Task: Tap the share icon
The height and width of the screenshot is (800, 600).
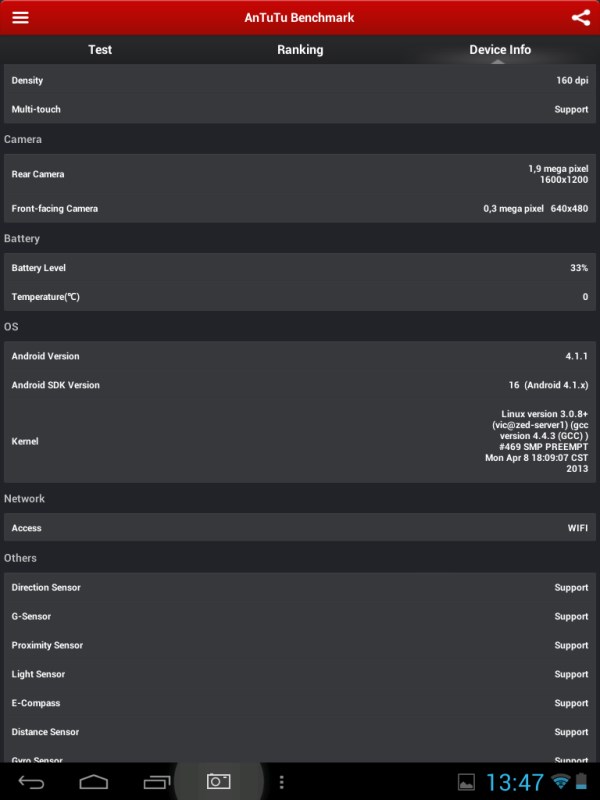Action: coord(580,17)
